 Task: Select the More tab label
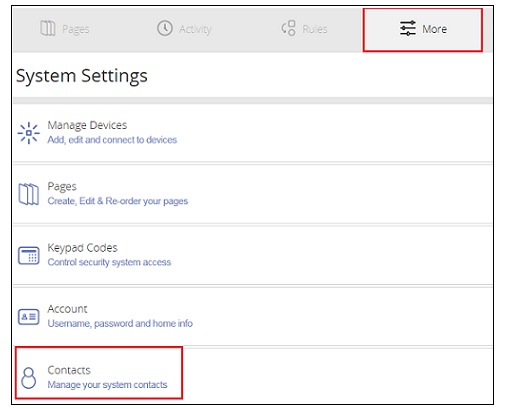(435, 29)
